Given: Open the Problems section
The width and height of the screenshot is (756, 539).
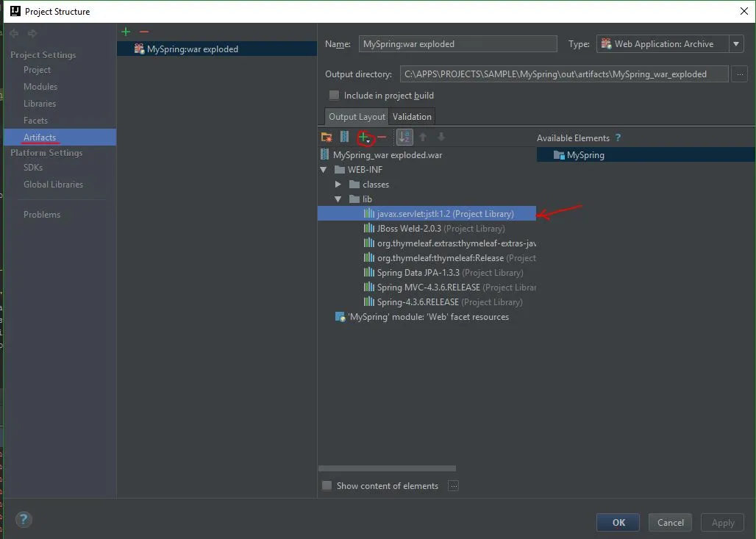Looking at the screenshot, I should pyautogui.click(x=42, y=215).
